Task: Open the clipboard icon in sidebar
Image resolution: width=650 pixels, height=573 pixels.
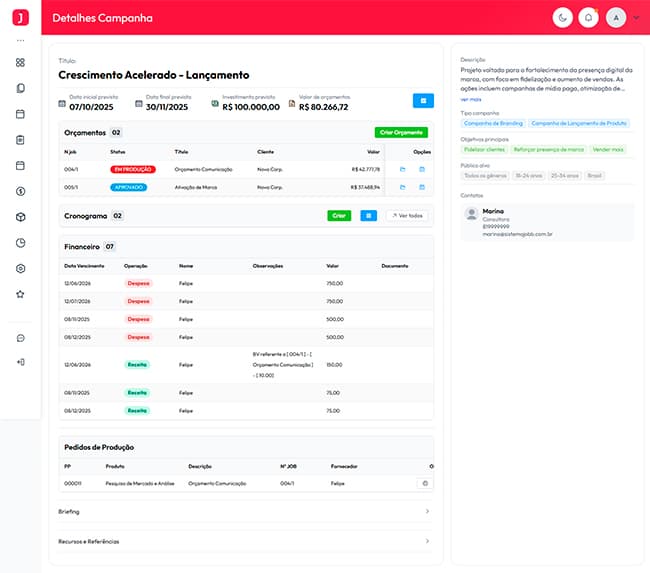Action: coord(20,140)
